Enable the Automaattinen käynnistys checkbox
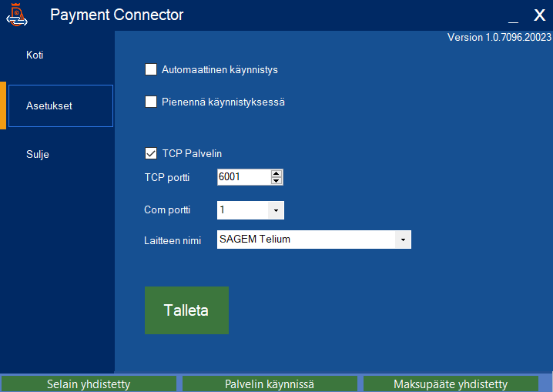Viewport: 553px width, 392px height. [151, 70]
